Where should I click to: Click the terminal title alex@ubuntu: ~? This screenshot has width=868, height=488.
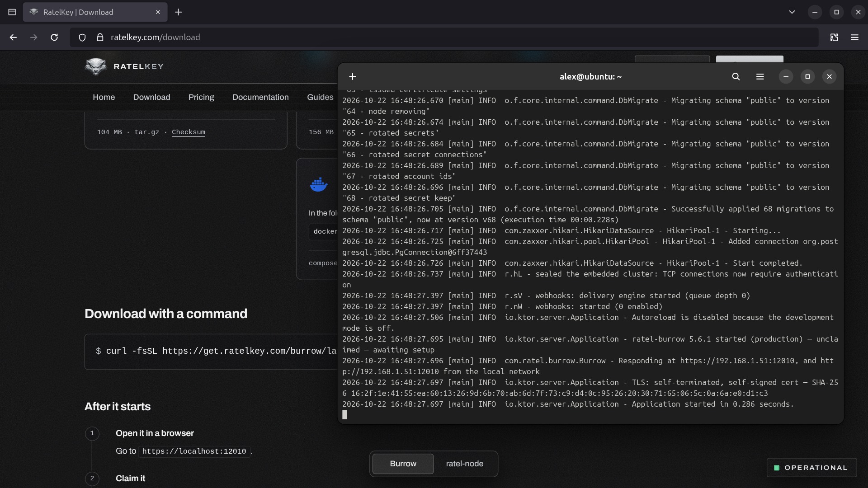coord(590,77)
